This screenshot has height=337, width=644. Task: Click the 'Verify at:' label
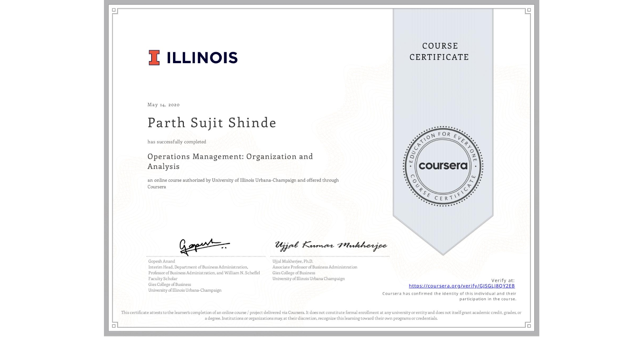click(503, 280)
